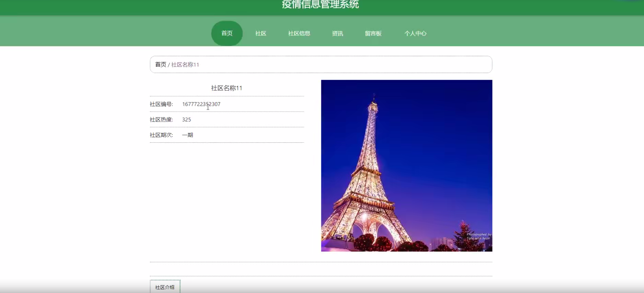
Task: Open the 社区信息 navigation item
Action: [299, 33]
